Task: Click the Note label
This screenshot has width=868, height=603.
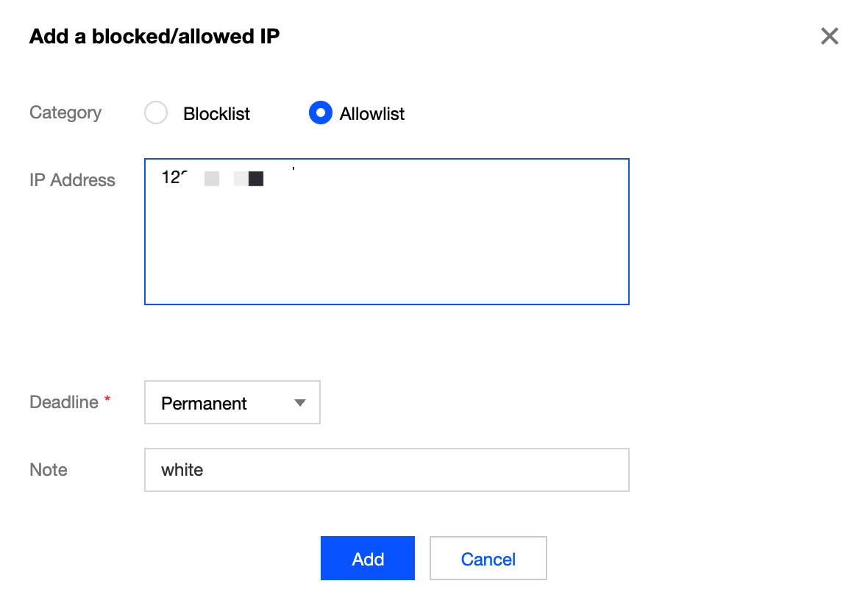Action: (49, 470)
